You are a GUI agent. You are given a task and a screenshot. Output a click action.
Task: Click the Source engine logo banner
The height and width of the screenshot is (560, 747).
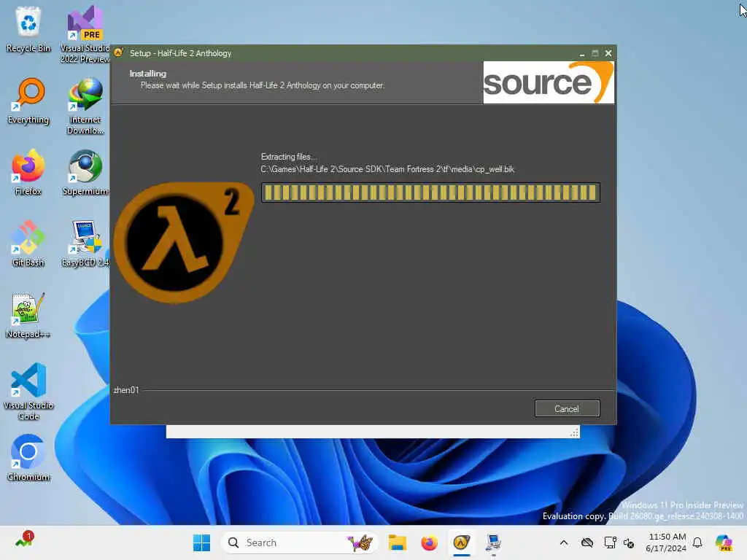pos(549,82)
